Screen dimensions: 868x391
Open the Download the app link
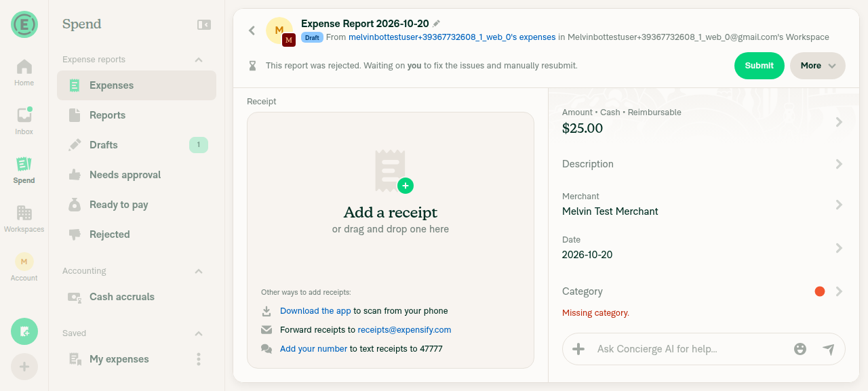click(x=315, y=311)
